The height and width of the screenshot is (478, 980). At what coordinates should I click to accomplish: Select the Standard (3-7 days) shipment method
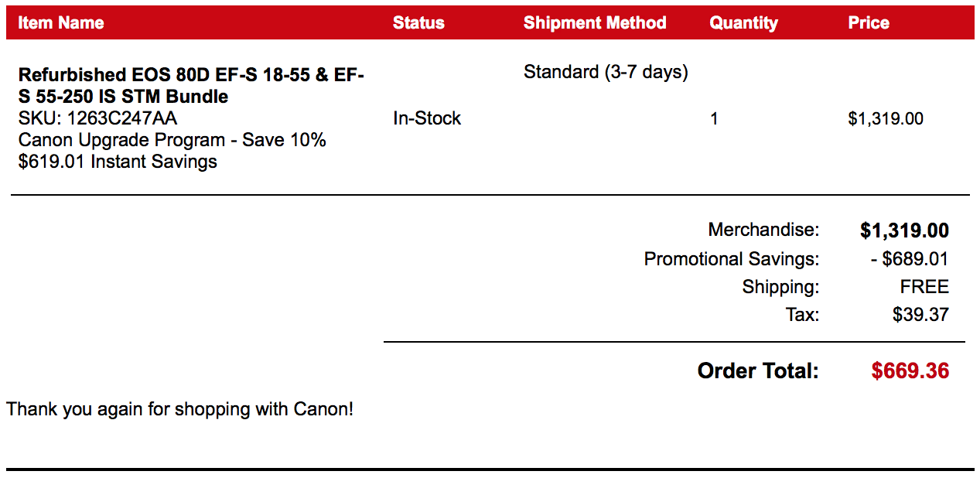click(606, 72)
